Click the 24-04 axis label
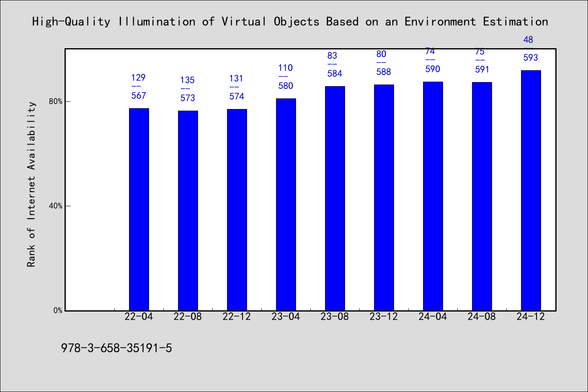588x392 pixels. [x=433, y=317]
